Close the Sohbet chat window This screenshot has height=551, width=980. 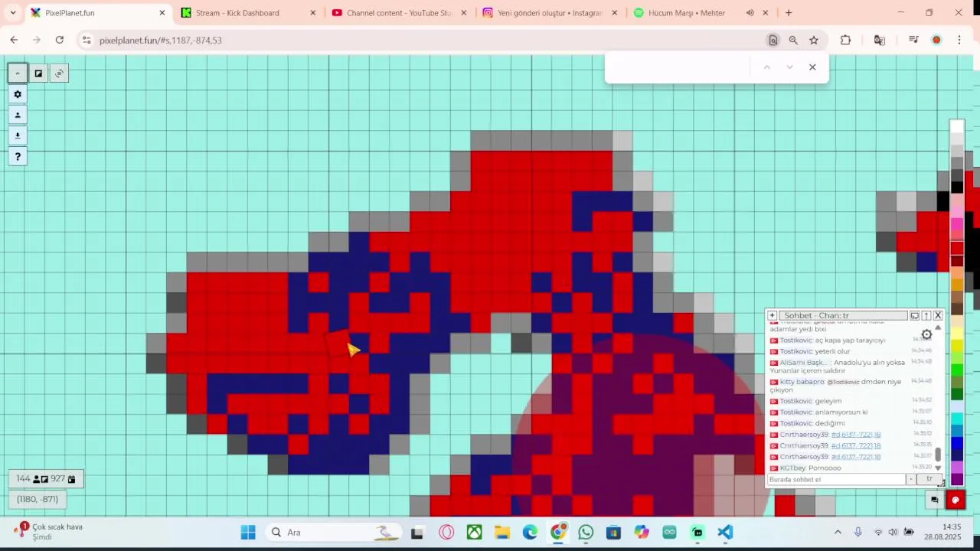click(x=938, y=315)
